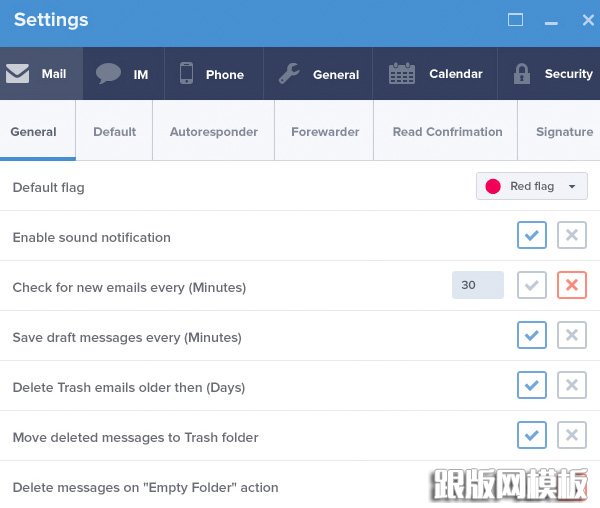Switch to the IM settings section
The width and height of the screenshot is (600, 508).
tap(124, 73)
